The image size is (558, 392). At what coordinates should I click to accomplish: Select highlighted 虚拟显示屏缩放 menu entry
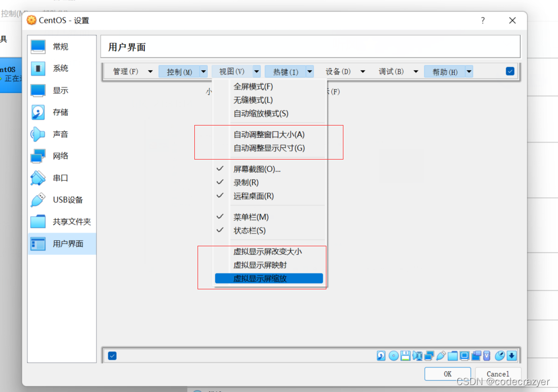click(x=269, y=278)
